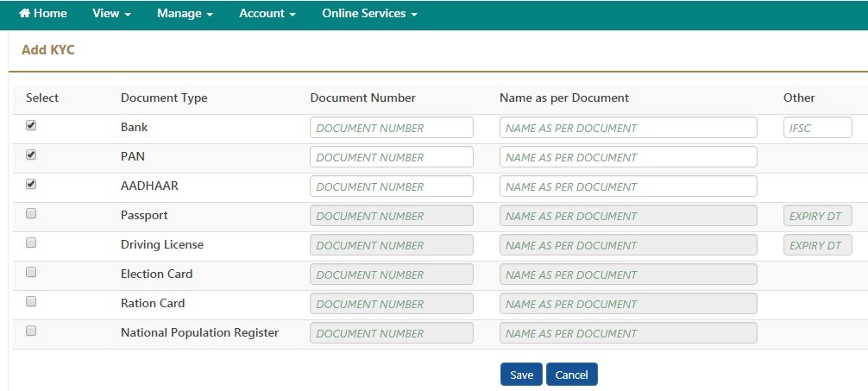This screenshot has width=868, height=391.
Task: Click the Ration Card label text
Action: tap(153, 304)
